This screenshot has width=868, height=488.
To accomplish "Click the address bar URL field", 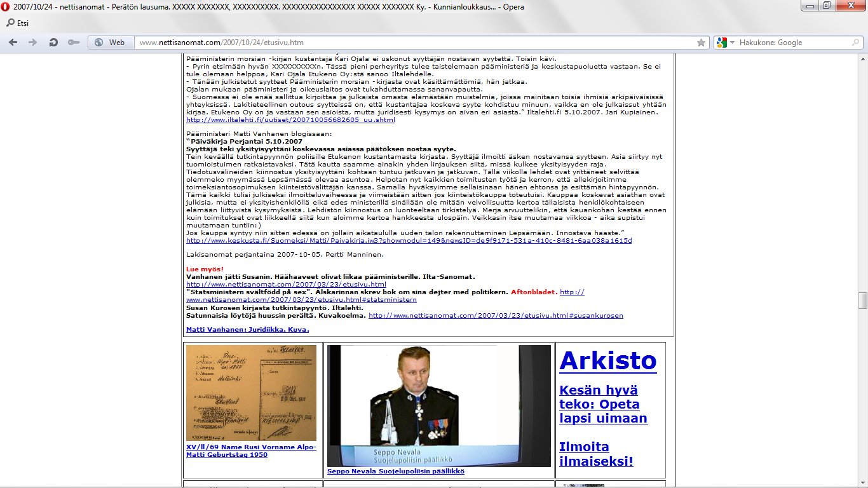I will (413, 43).
